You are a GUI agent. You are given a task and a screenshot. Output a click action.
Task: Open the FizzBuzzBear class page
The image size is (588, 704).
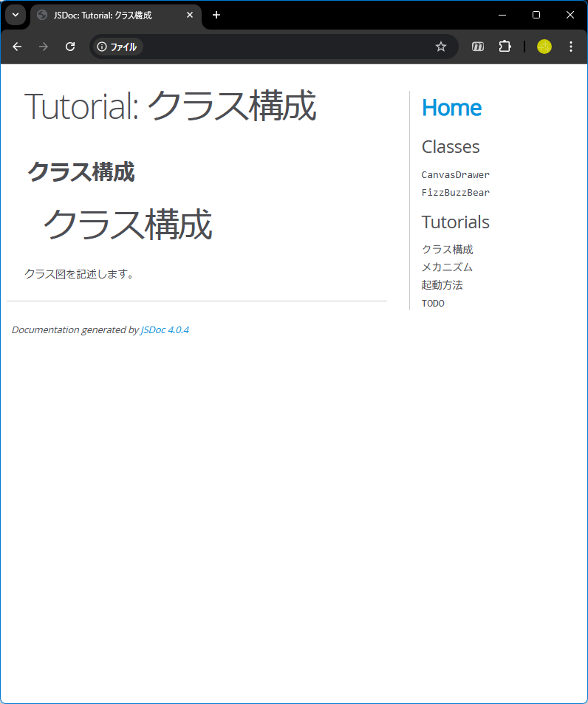tap(455, 193)
